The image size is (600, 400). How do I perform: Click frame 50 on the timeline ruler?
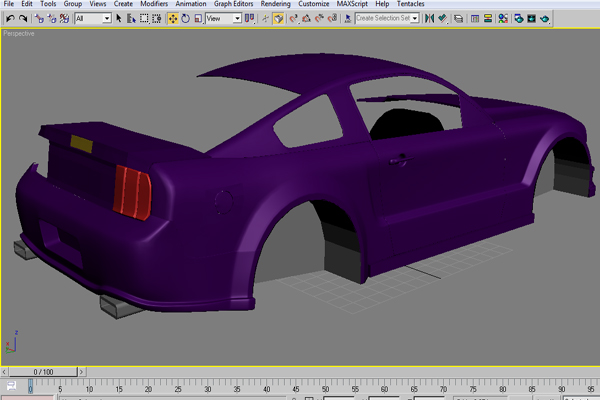tap(325, 388)
